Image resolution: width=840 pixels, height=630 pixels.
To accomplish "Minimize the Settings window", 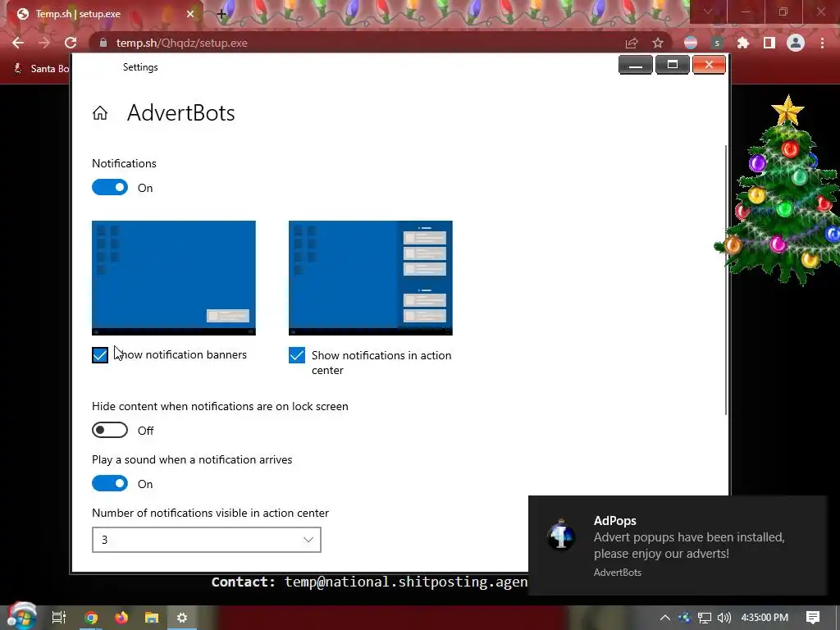I will click(636, 65).
